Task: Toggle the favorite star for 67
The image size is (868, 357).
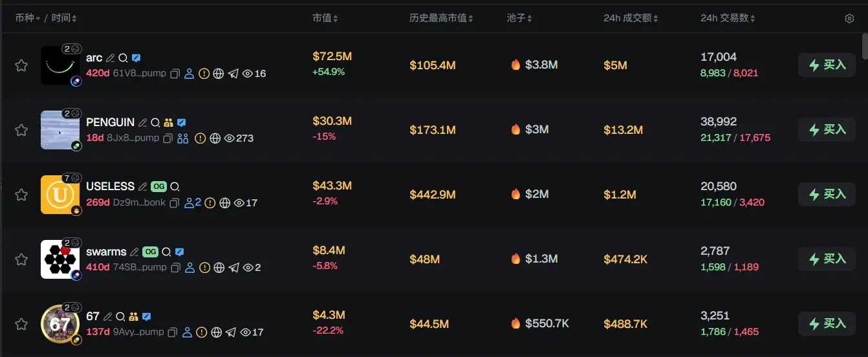Action: coord(21,324)
